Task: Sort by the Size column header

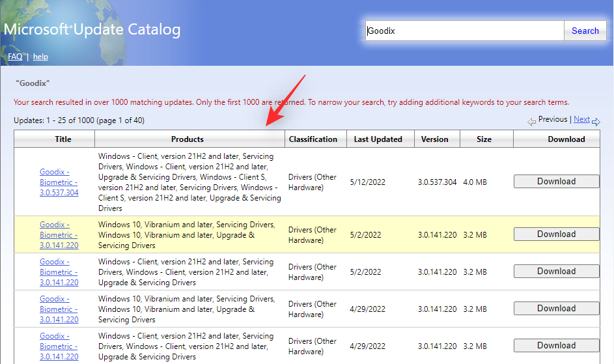Action: pos(484,139)
